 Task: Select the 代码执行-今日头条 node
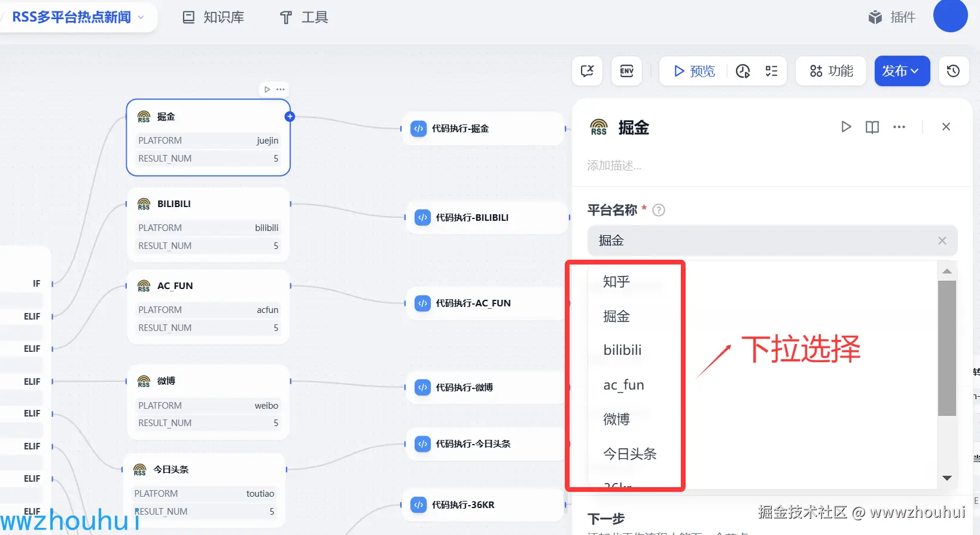coord(485,444)
